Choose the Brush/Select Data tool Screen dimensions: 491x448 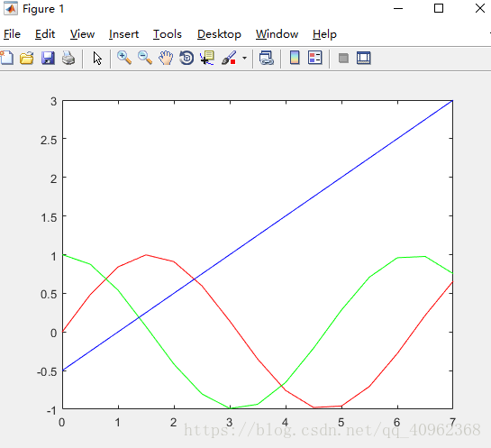229,58
